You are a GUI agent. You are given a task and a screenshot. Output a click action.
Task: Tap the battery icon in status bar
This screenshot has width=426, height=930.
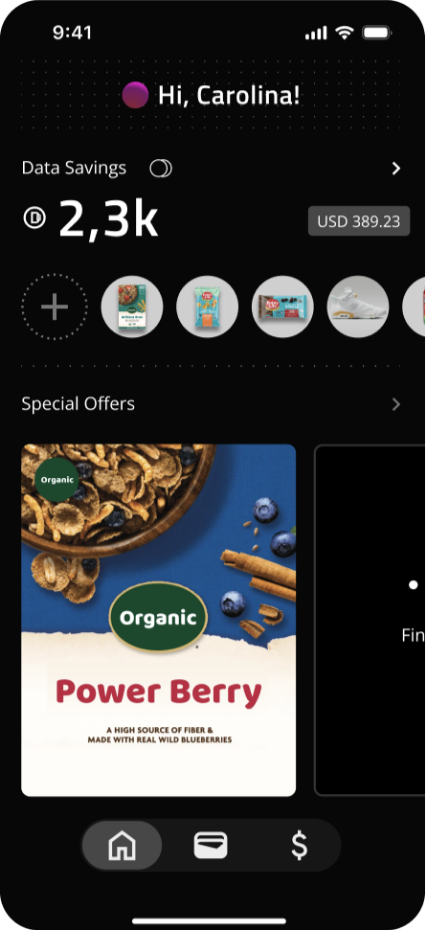click(377, 33)
